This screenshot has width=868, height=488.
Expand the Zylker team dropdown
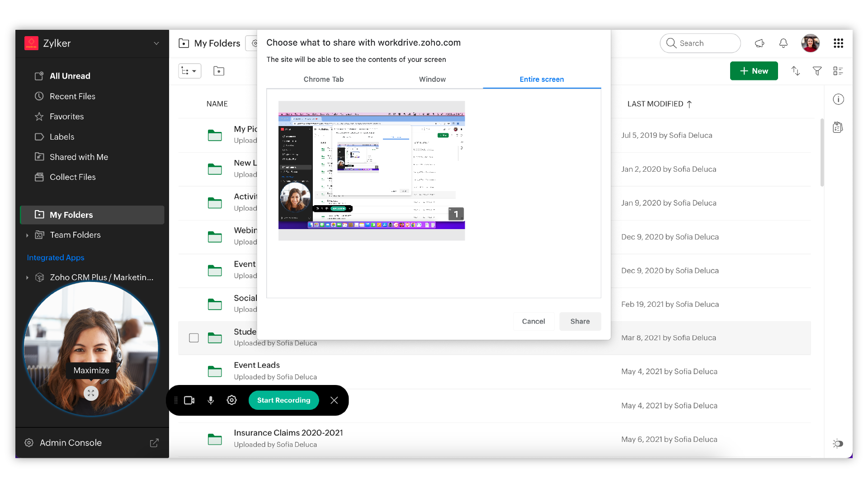click(x=156, y=43)
